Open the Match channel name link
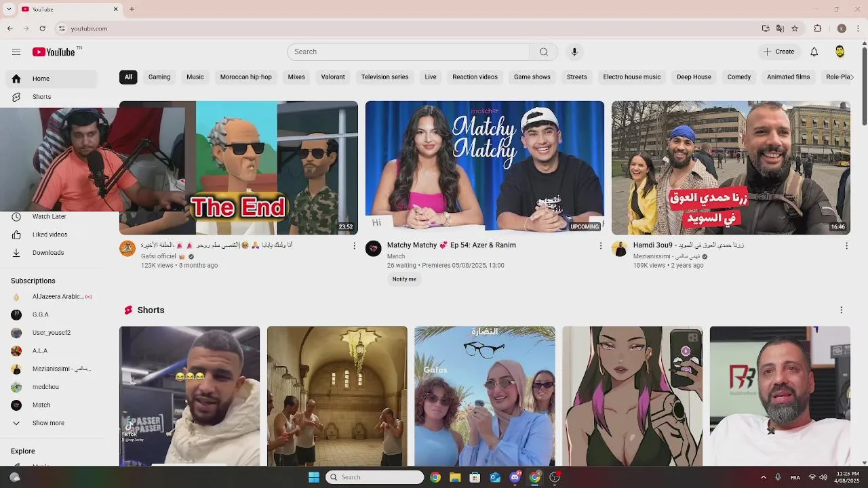This screenshot has height=488, width=868. click(396, 257)
